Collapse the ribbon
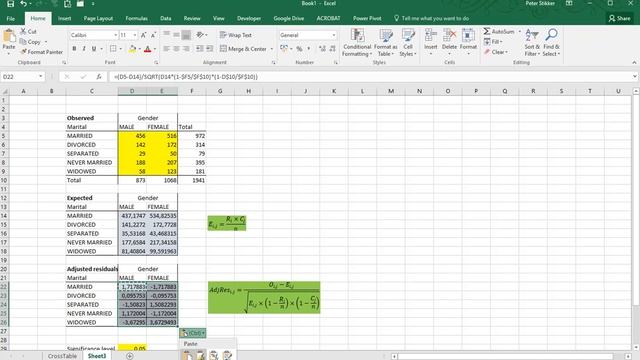Viewport: 640px width, 360px height. pos(634,62)
